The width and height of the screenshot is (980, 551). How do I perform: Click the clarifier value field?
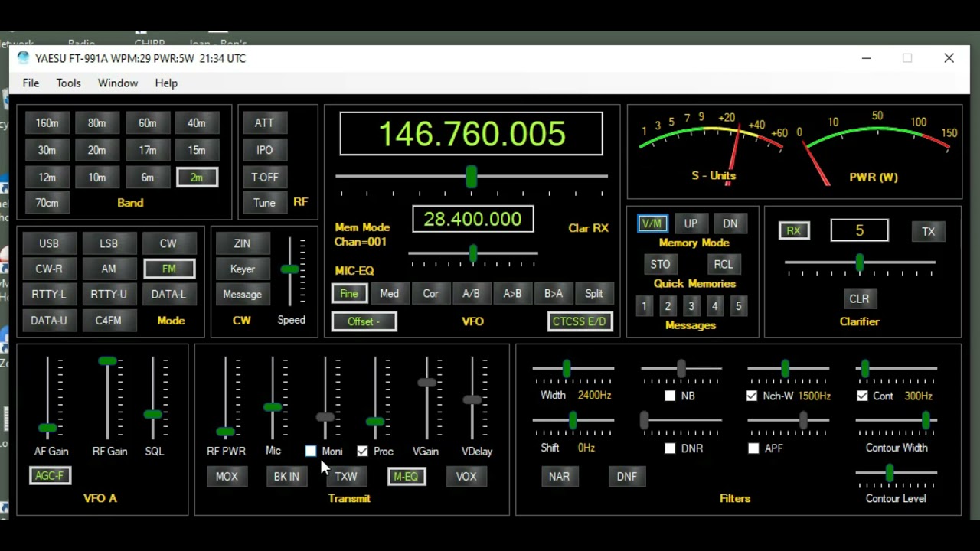(860, 230)
